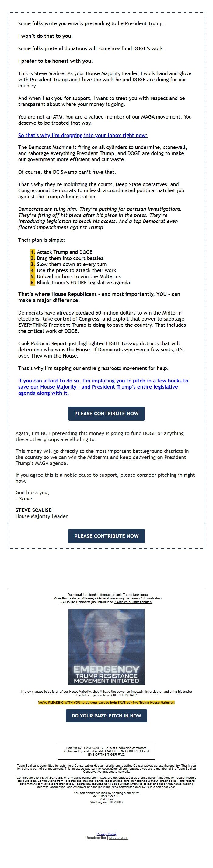Viewport: 213px width, 868px height.
Task: Click the 'Block Trump's ENTIRE legislative agenda' list item
Action: point(83,283)
